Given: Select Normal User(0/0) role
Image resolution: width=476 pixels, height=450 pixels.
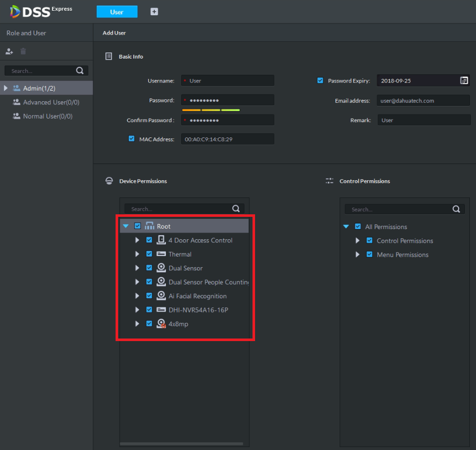Looking at the screenshot, I should coord(47,116).
